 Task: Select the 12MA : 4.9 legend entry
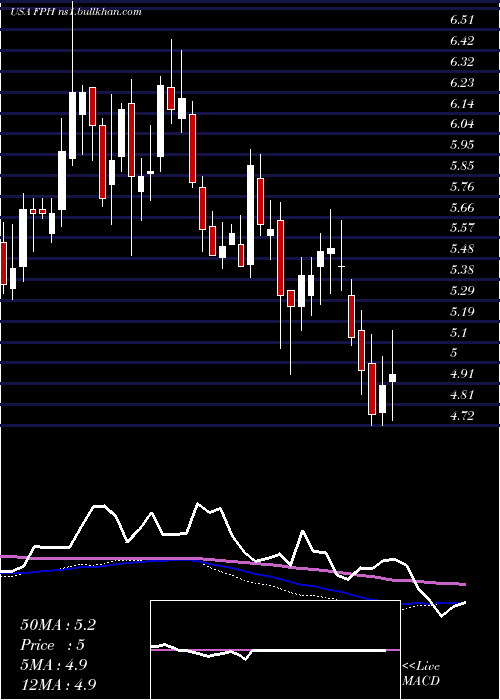[x=58, y=684]
